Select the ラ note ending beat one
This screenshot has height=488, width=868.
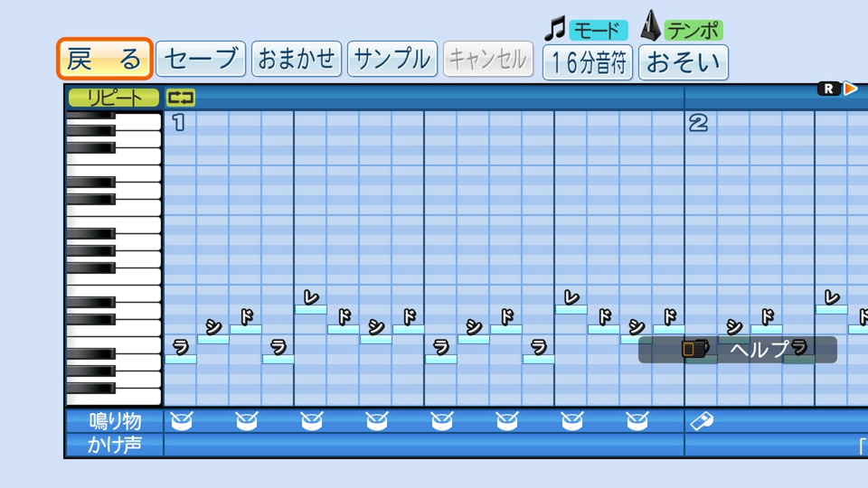coord(278,359)
